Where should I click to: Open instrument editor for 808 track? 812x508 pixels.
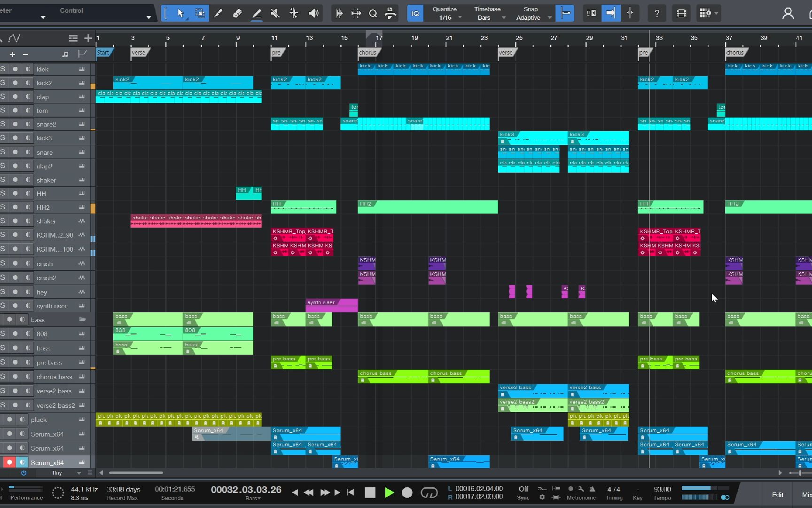(x=82, y=333)
